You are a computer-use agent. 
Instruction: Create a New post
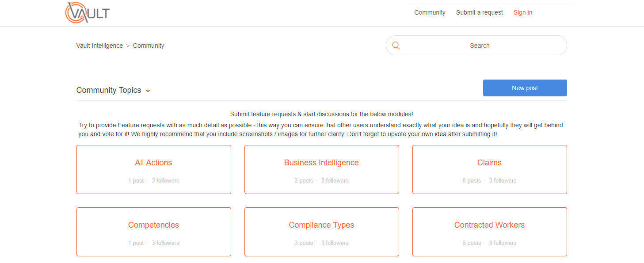525,88
